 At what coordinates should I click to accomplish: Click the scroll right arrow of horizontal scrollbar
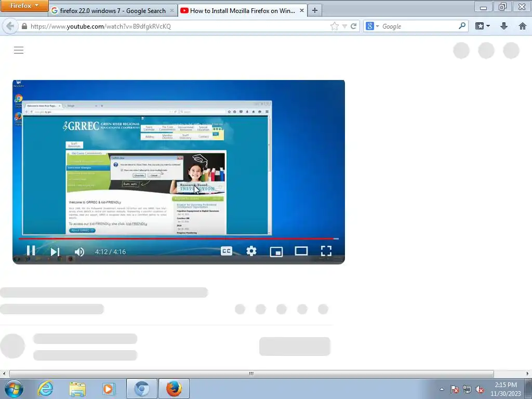pyautogui.click(x=528, y=374)
